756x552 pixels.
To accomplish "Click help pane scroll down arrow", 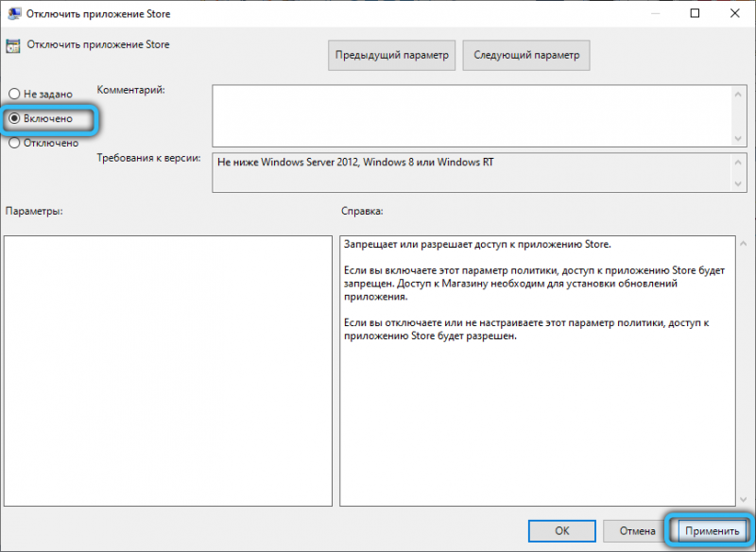I will tap(744, 499).
